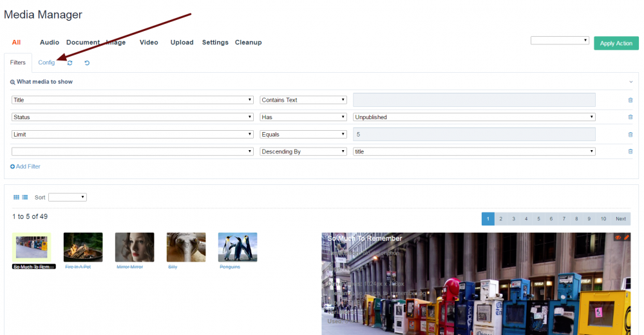
Task: Switch to grid view icon
Action: point(17,197)
